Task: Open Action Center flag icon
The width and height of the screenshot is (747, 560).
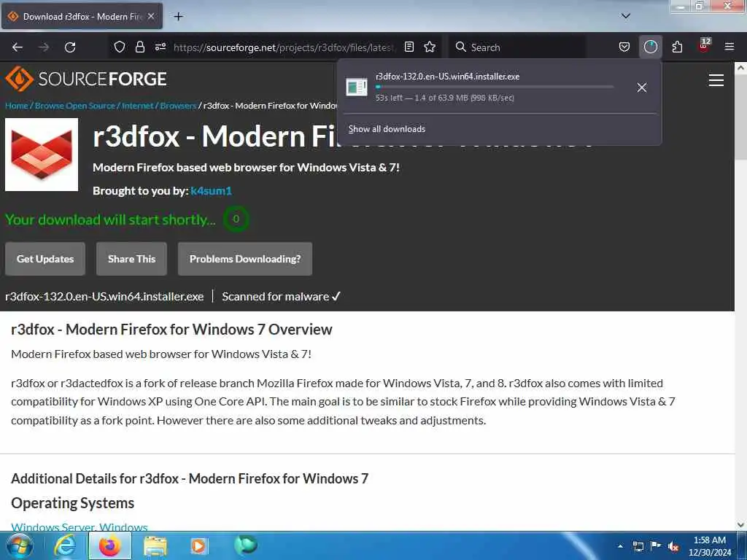Action: coord(656,545)
